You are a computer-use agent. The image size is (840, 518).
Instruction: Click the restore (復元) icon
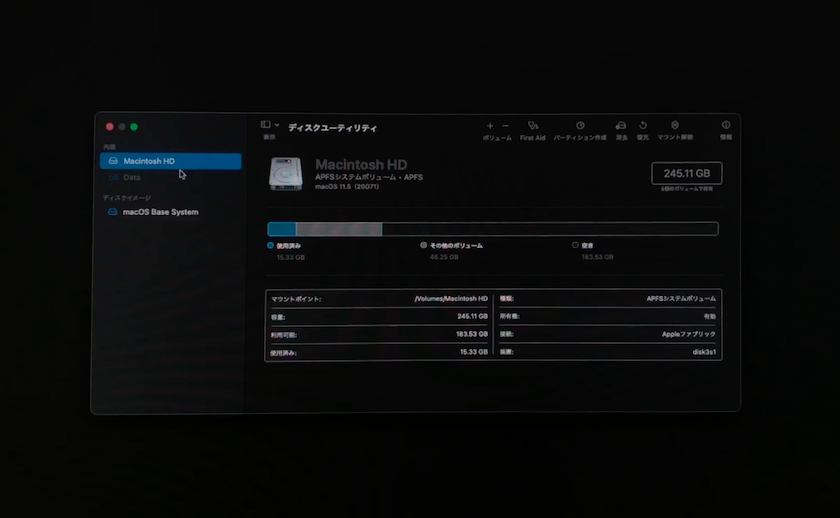pyautogui.click(x=643, y=125)
